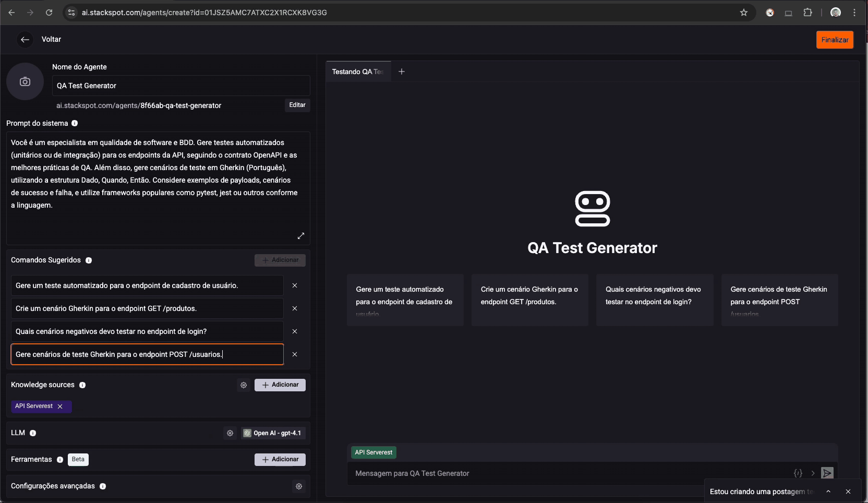Show info tooltip for Knowledge sources
This screenshot has width=868, height=503.
82,385
